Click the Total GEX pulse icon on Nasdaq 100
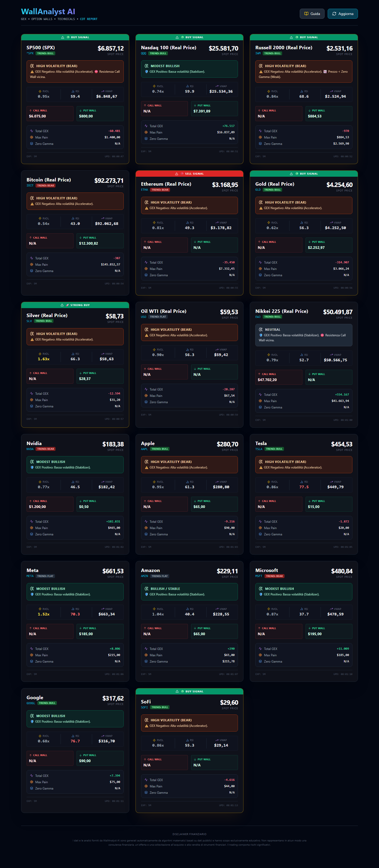The image size is (379, 868). coord(146,126)
